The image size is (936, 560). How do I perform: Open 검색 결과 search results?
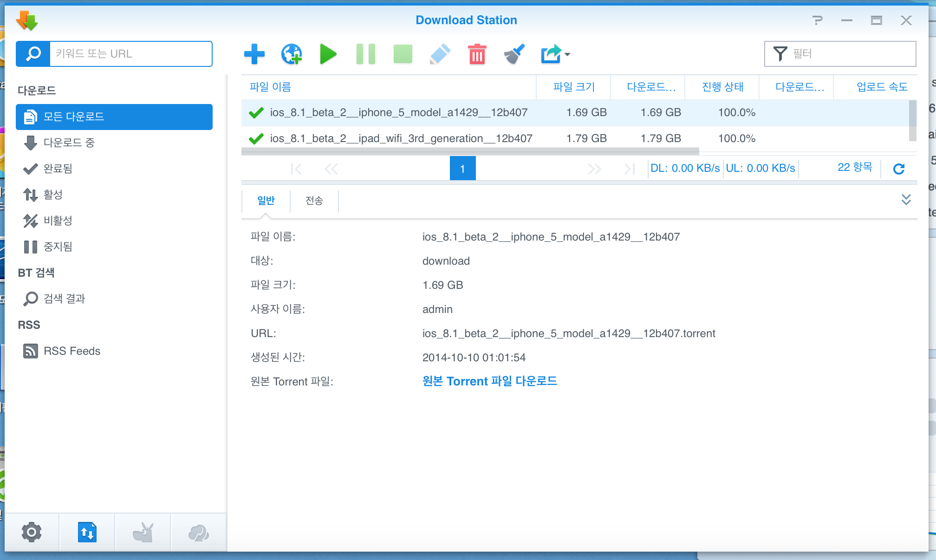coord(114,299)
